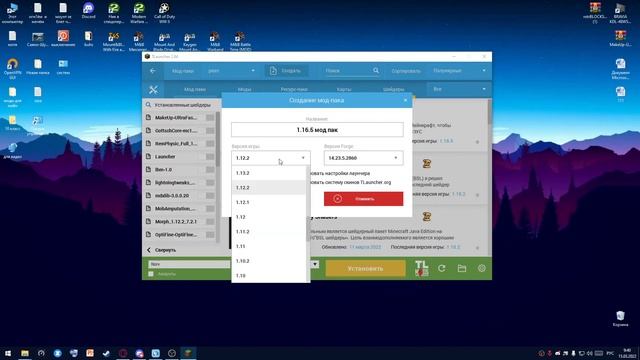Switch to the Ресурс-паки tab

[294, 89]
